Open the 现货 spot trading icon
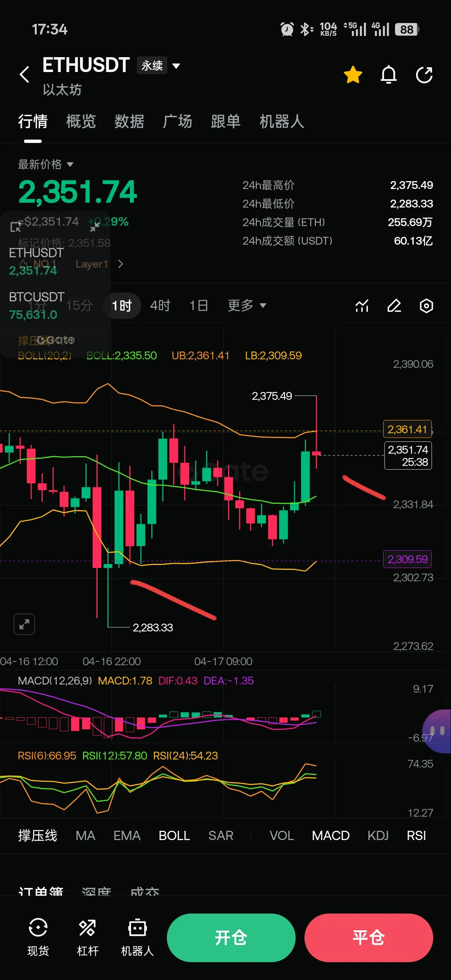This screenshot has width=451, height=980. tap(38, 937)
